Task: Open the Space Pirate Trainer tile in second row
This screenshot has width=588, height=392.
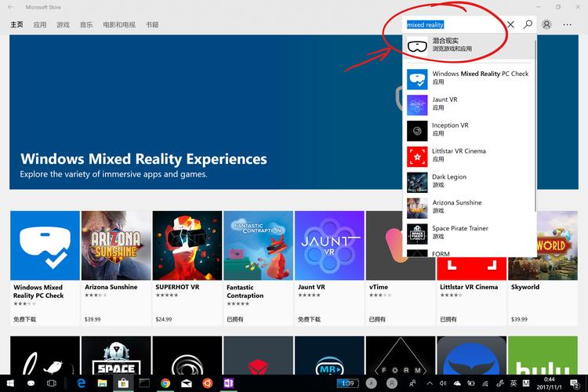Action: point(116,355)
